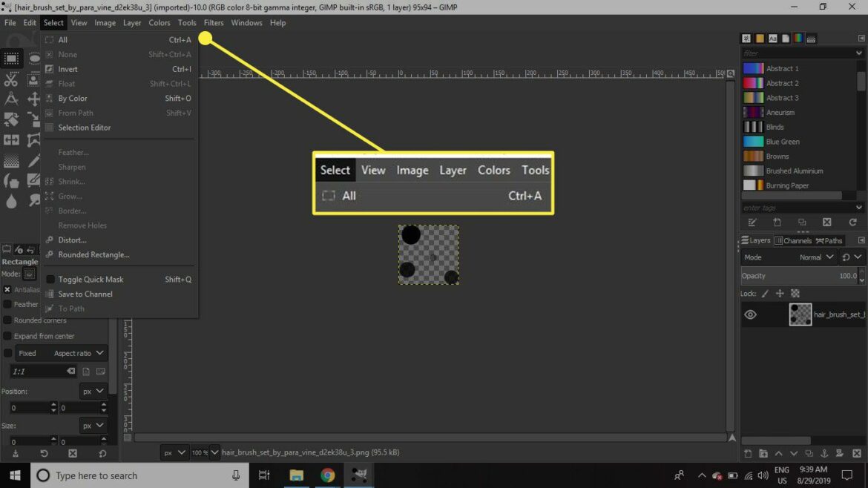Click By Color in the Select menu
The width and height of the screenshot is (868, 488).
73,98
